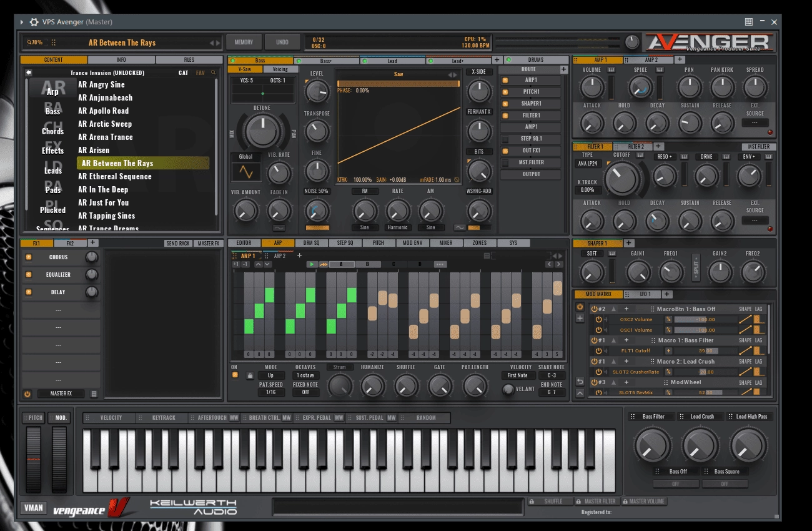Open the OCTAVES dropdown showing 1 octave
The image size is (812, 531).
tap(305, 375)
